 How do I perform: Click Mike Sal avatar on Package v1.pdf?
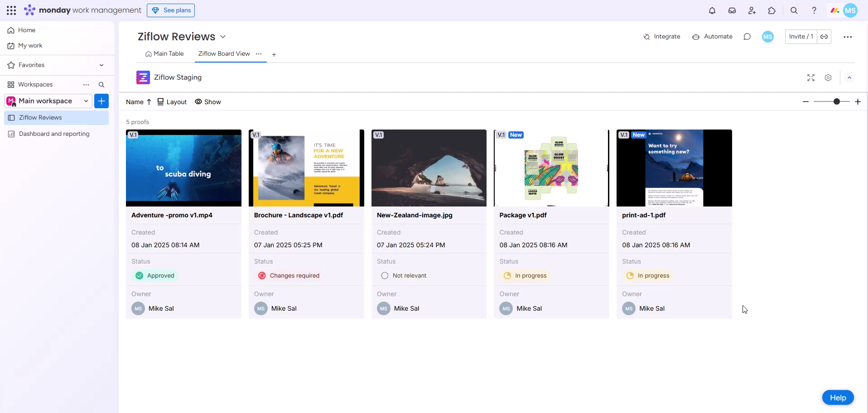click(x=506, y=308)
